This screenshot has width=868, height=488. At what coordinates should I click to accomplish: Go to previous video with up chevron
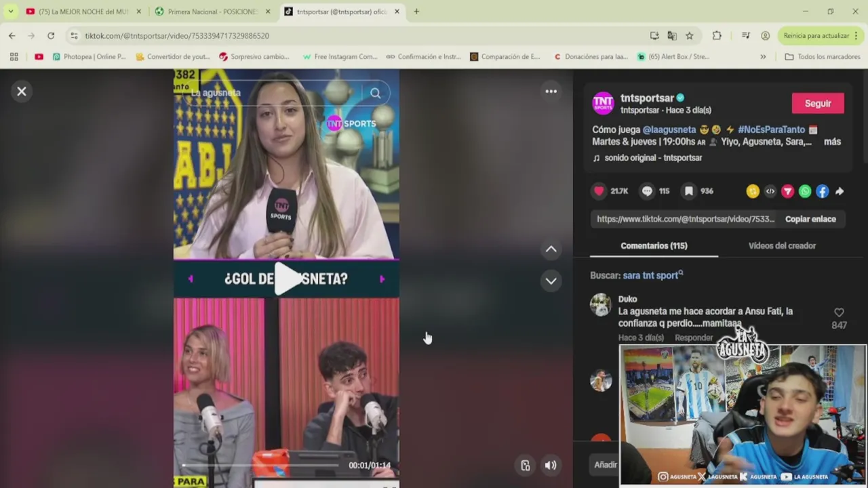(551, 249)
